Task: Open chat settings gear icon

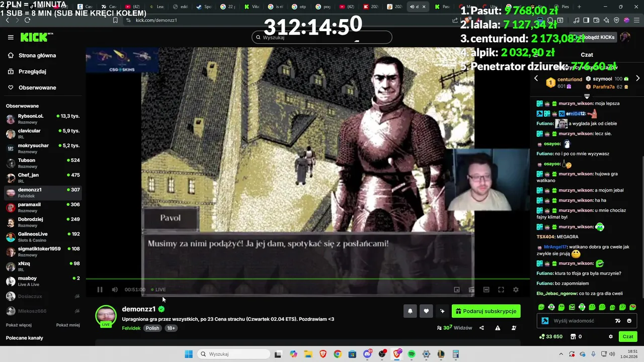Action: (611, 337)
